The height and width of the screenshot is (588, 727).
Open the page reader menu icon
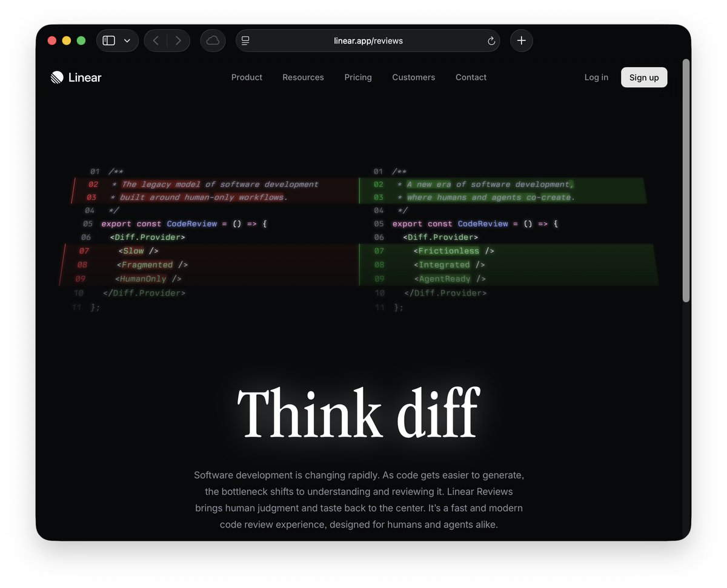[245, 41]
